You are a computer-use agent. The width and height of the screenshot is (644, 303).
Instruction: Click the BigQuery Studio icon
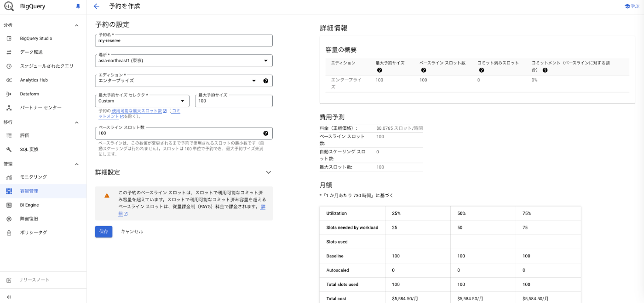pos(9,38)
